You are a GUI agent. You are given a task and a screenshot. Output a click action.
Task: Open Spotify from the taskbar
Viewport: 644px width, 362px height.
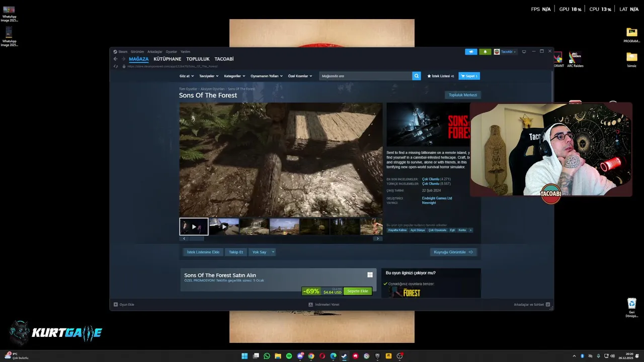click(289, 356)
